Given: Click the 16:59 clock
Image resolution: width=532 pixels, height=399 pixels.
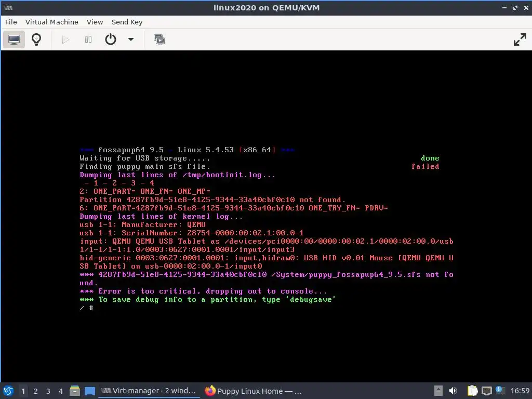Looking at the screenshot, I should pos(520,391).
